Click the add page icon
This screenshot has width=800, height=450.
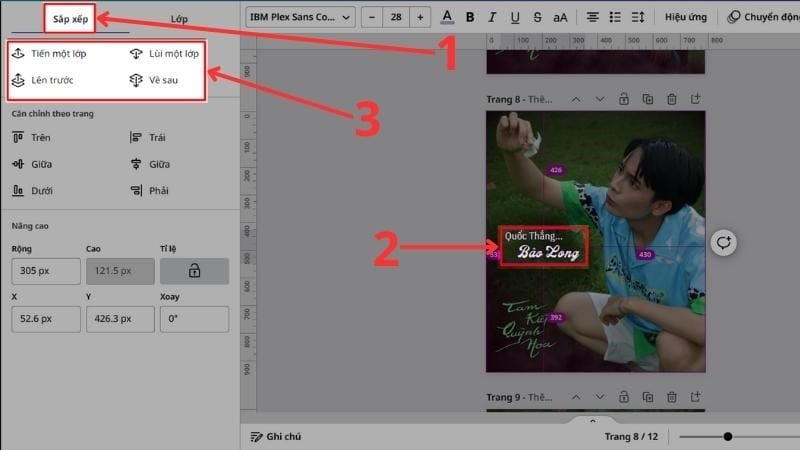tap(696, 99)
